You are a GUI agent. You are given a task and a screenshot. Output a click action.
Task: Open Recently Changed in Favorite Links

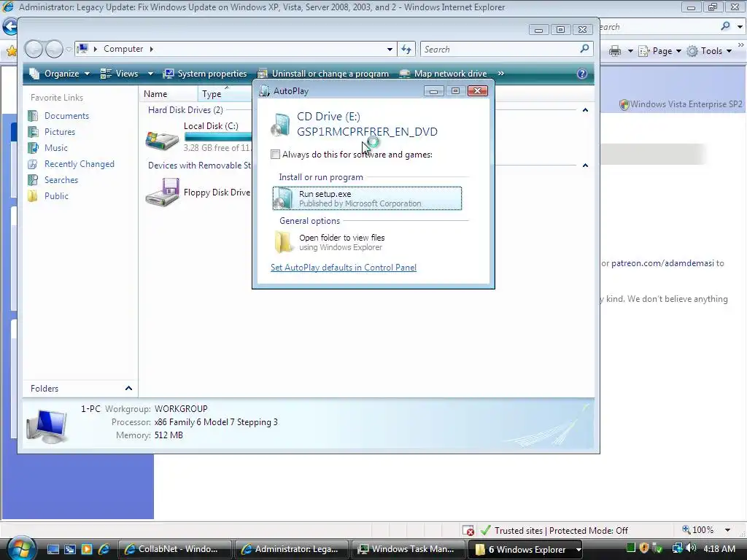tap(79, 164)
